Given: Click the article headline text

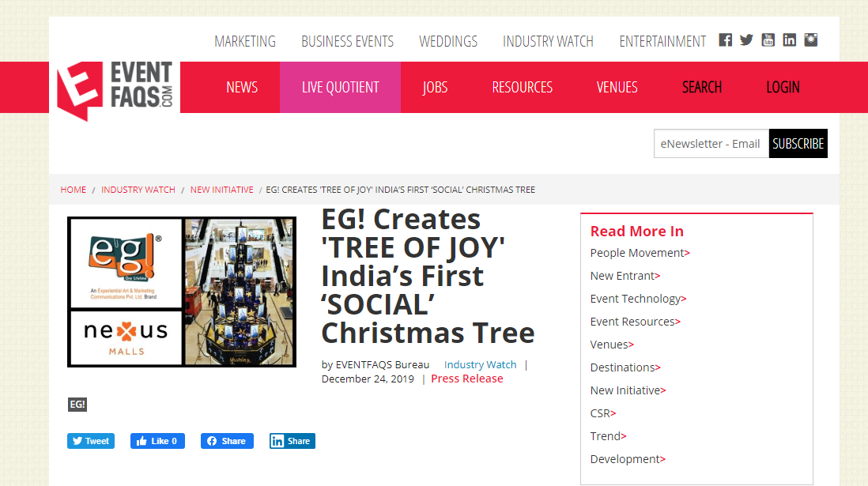Looking at the screenshot, I should pos(428,277).
